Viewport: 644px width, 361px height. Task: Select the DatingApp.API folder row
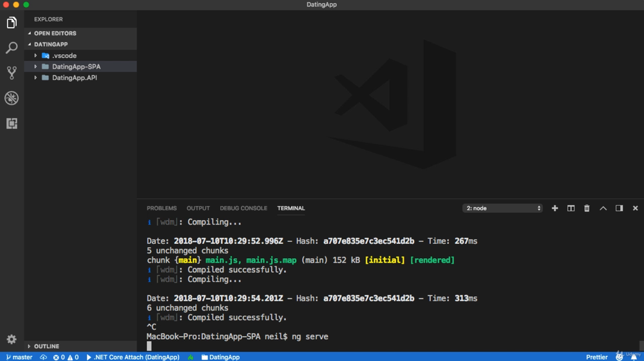click(80, 77)
